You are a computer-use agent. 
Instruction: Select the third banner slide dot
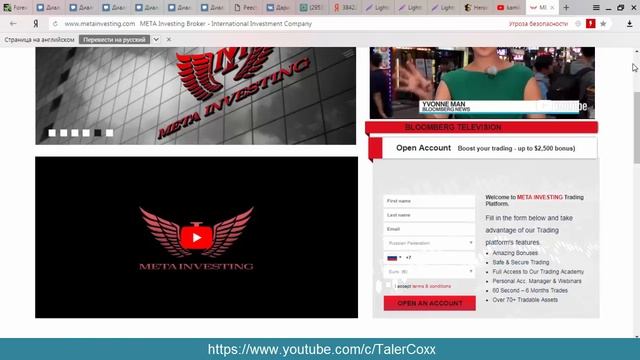(75, 133)
